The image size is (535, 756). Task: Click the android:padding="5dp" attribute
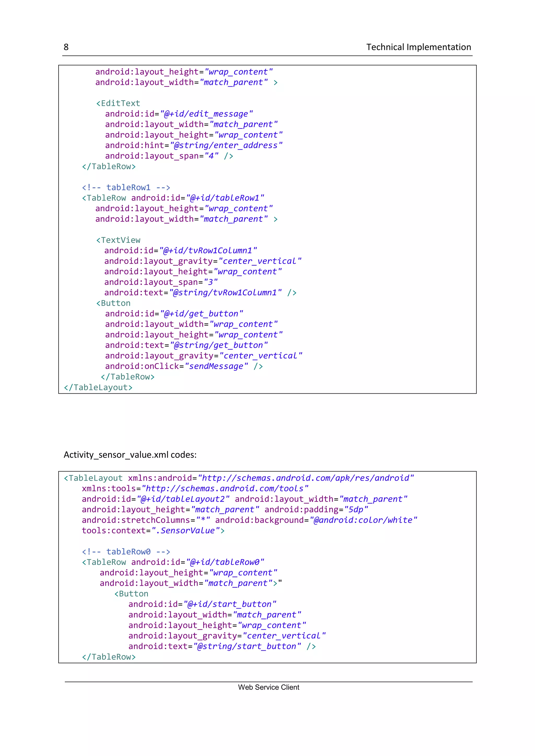[x=316, y=510]
